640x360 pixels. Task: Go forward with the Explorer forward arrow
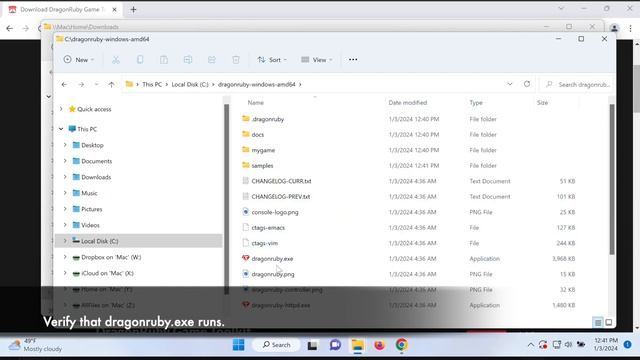click(x=81, y=84)
